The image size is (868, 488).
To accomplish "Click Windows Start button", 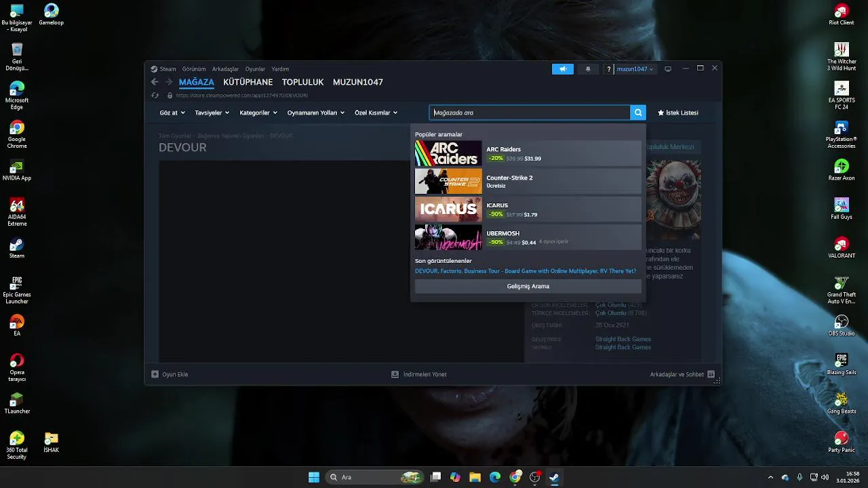I will coord(314,477).
